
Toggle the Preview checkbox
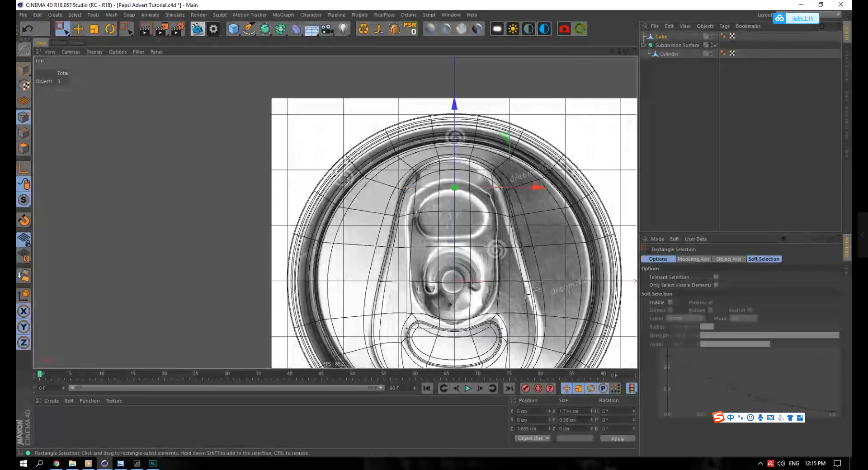(x=710, y=302)
